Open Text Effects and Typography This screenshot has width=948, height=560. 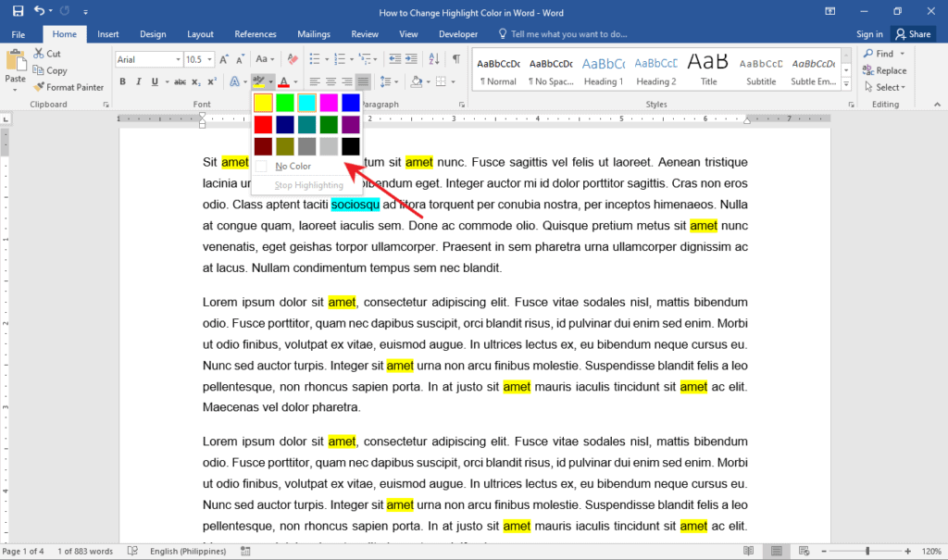coord(234,81)
